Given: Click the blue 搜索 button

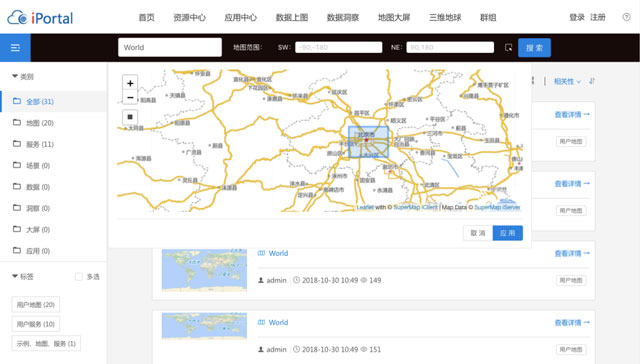Looking at the screenshot, I should pyautogui.click(x=534, y=48).
